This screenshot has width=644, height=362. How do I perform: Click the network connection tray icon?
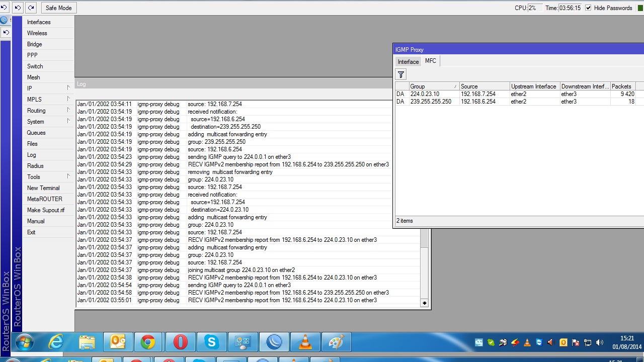click(587, 343)
